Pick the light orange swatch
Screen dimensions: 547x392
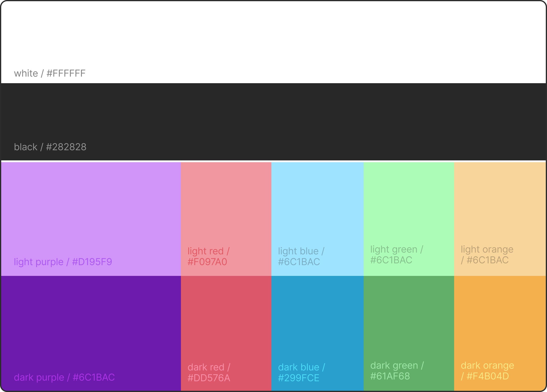pyautogui.click(x=500, y=219)
